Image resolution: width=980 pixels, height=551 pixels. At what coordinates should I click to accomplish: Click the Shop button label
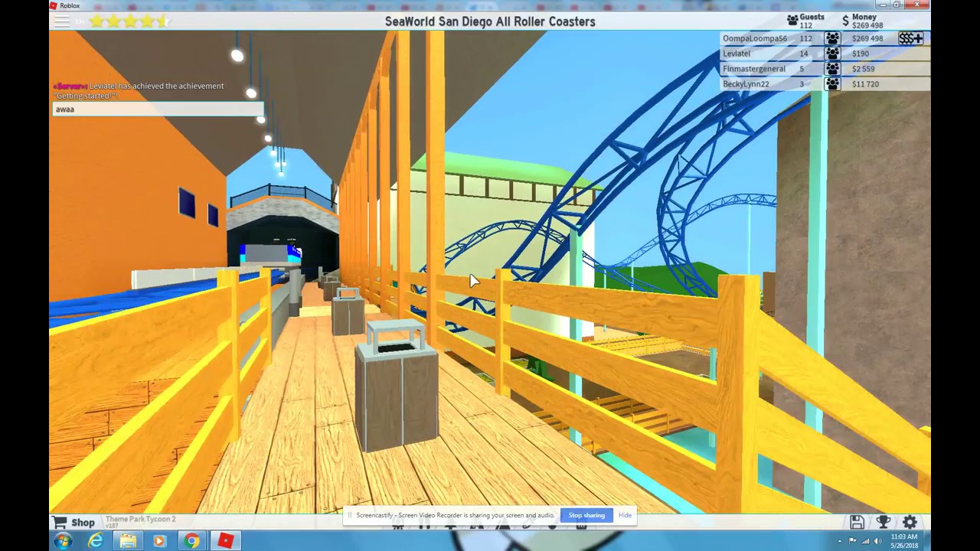(83, 523)
